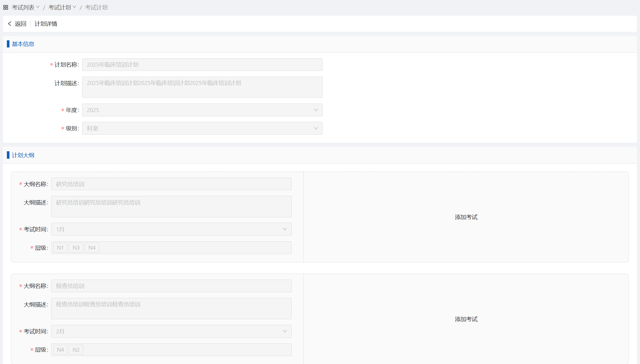Open the 级别 dropdown showing 科室
Image resolution: width=640 pixels, height=364 pixels.
pyautogui.click(x=315, y=128)
